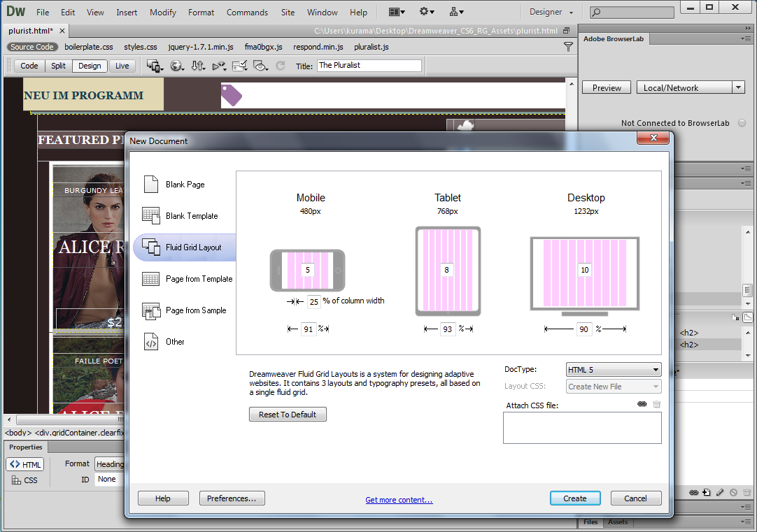Edit the Desktop width percent field

tap(583, 329)
